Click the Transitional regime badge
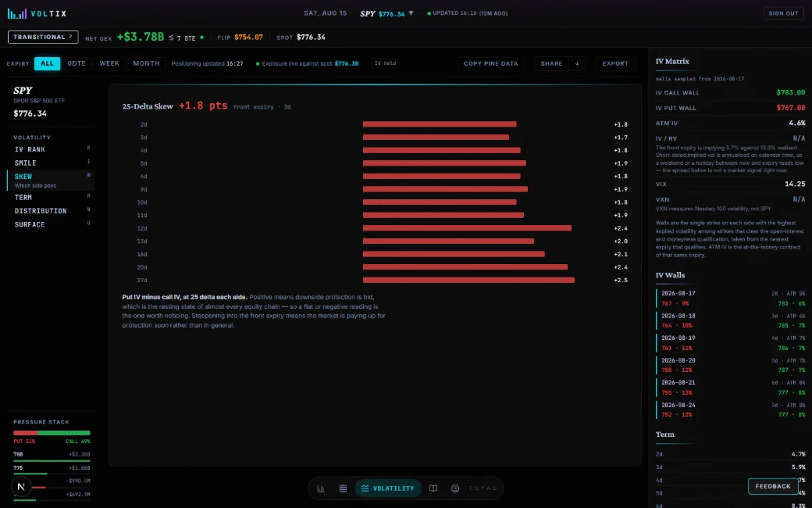This screenshot has height=508, width=812. click(x=43, y=37)
